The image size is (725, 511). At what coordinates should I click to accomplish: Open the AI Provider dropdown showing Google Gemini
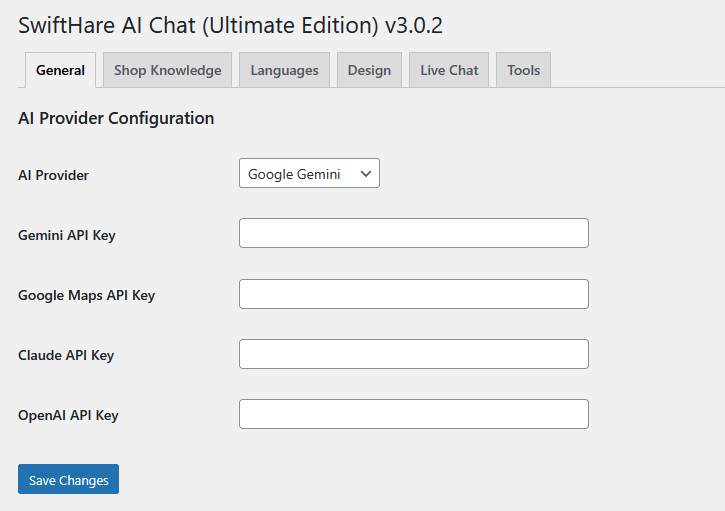(x=309, y=173)
